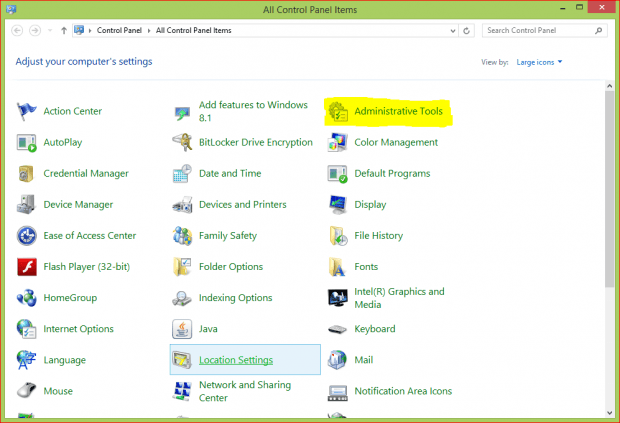Click the Control Panel breadcrumb
Viewport: 620px width, 423px height.
point(119,30)
